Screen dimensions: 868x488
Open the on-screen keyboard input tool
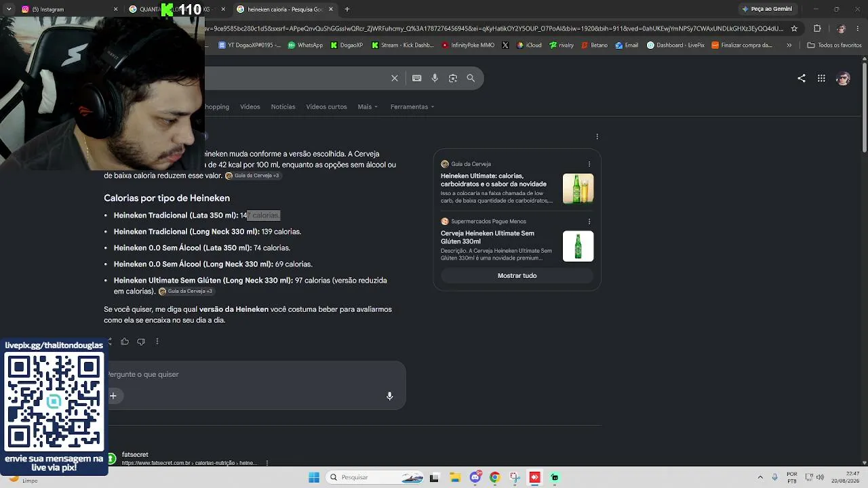[417, 78]
